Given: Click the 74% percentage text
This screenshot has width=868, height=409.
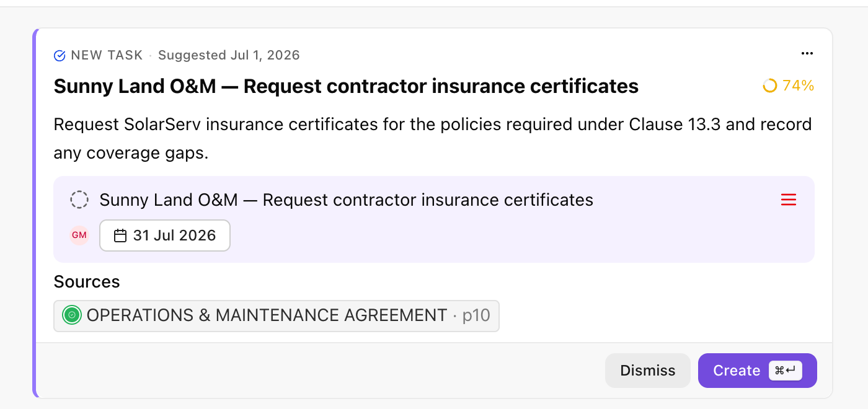Looking at the screenshot, I should pyautogui.click(x=798, y=86).
